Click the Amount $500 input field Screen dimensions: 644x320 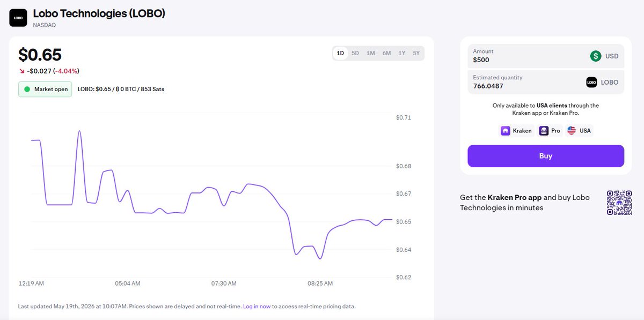[546, 56]
